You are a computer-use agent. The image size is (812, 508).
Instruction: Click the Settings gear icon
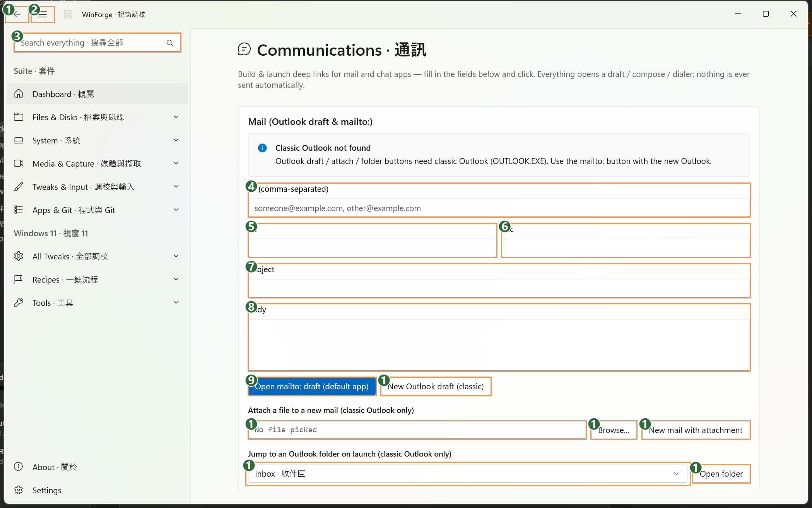(19, 490)
